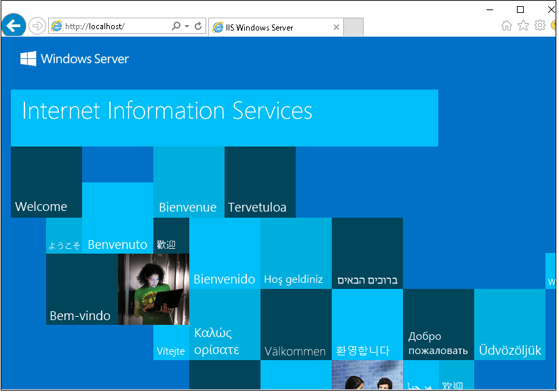Click the forward navigation arrow
This screenshot has width=559, height=392.
pyautogui.click(x=36, y=26)
